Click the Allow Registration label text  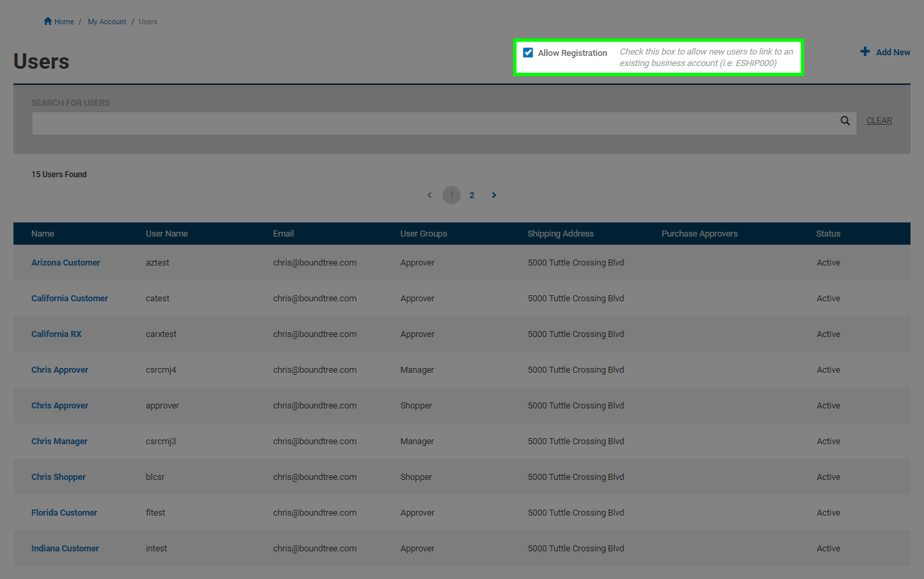(x=572, y=53)
